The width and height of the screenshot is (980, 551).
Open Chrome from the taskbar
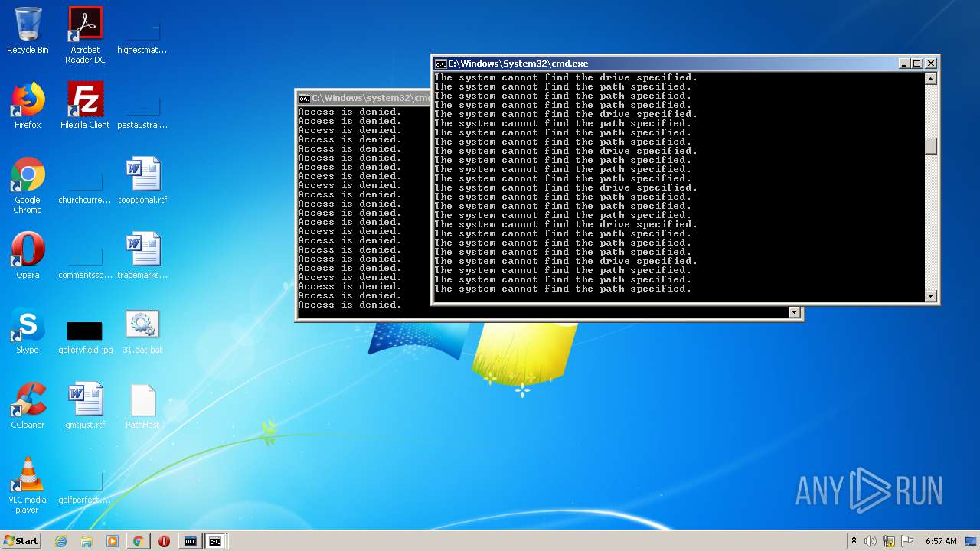point(138,541)
